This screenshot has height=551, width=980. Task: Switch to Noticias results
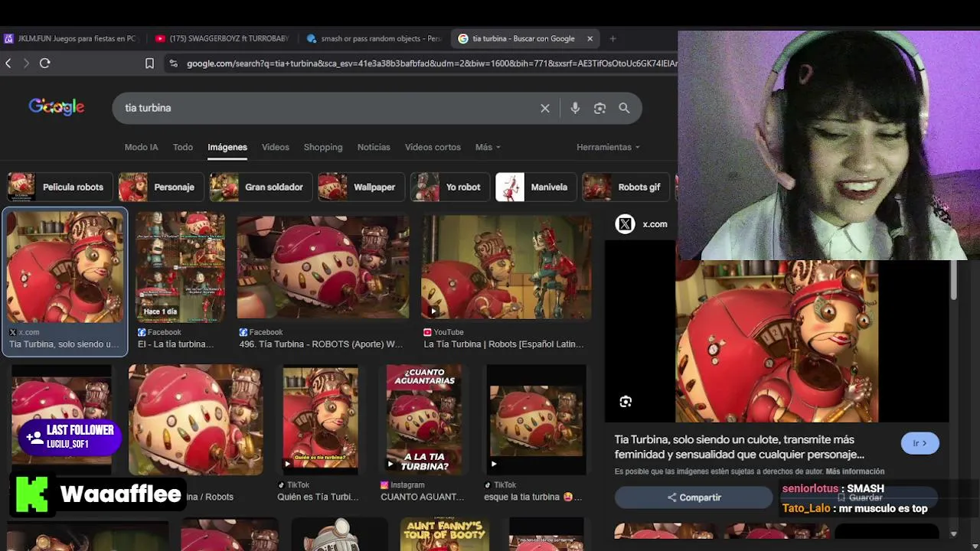pyautogui.click(x=374, y=147)
